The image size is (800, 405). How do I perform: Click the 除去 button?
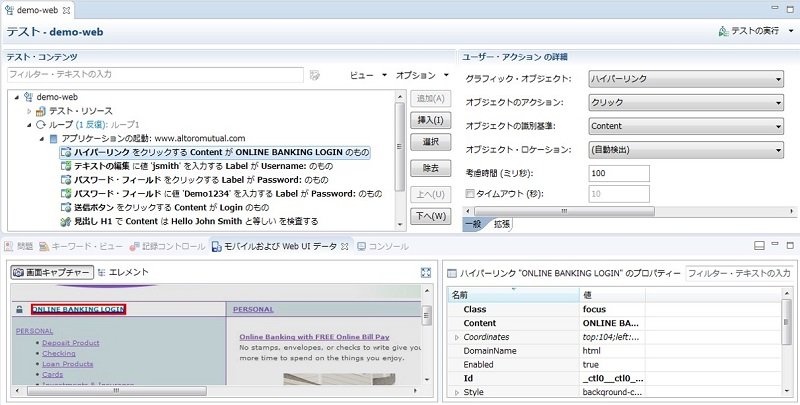(431, 168)
